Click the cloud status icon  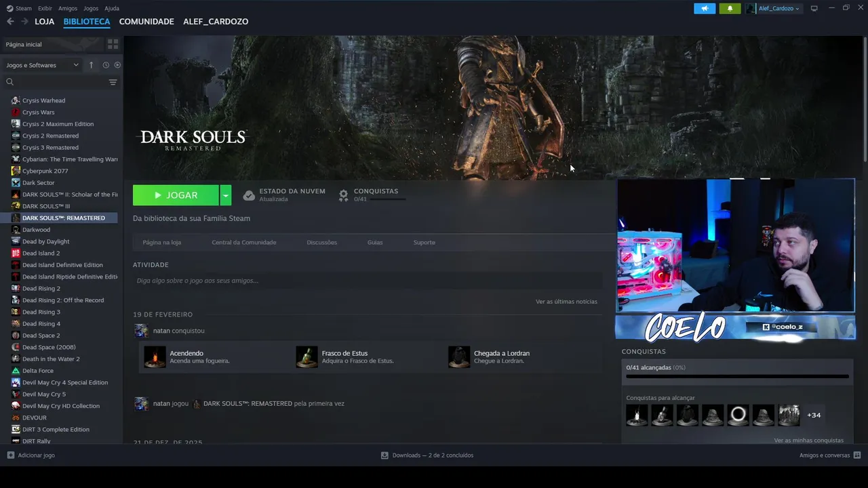point(249,195)
